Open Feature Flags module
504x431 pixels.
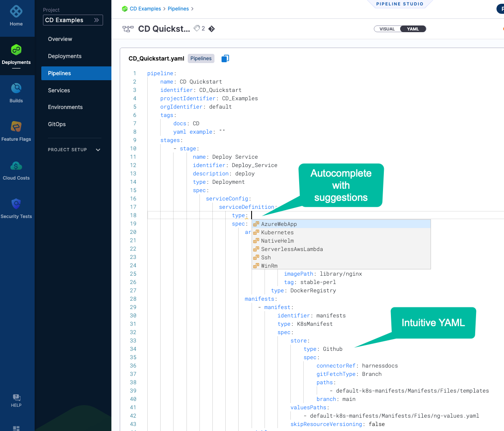point(16,127)
